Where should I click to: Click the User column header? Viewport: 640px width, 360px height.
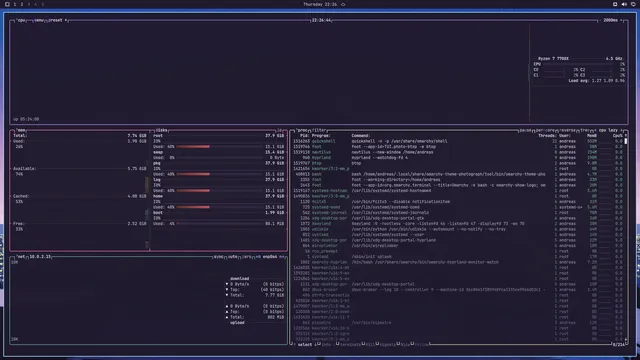(x=565, y=136)
